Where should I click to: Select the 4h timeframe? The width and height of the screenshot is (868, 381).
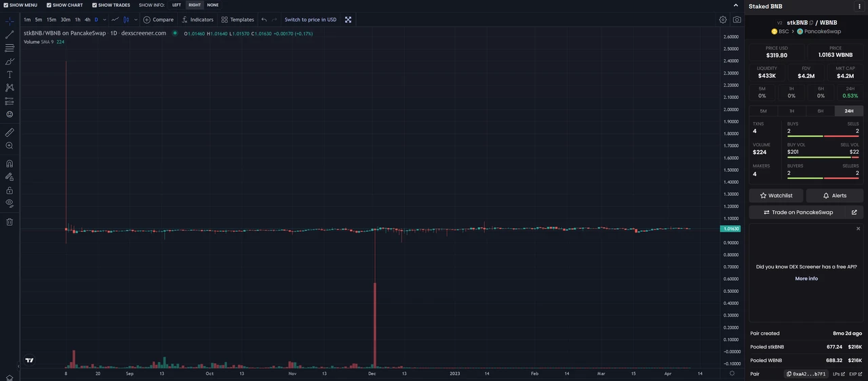87,20
